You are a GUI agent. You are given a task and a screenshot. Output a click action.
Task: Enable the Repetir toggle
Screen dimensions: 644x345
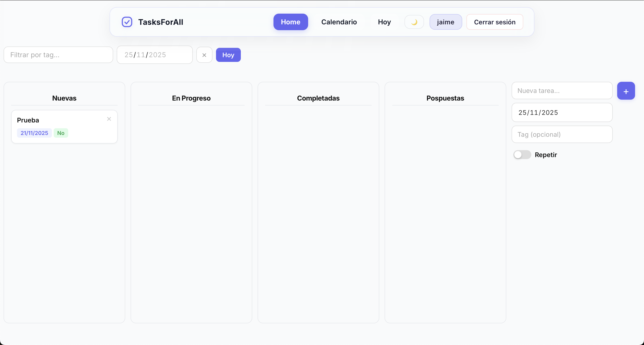coord(522,155)
